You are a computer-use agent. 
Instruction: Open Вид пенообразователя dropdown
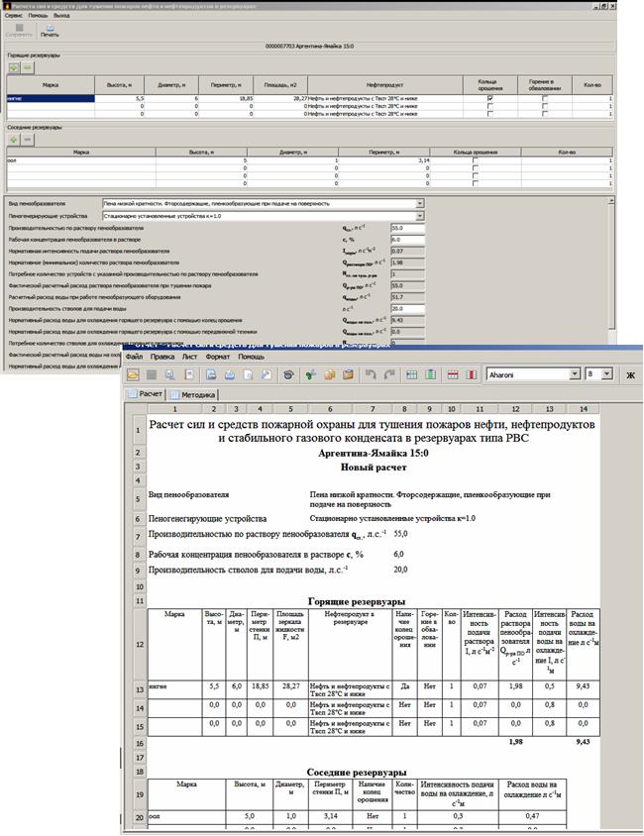[420, 202]
